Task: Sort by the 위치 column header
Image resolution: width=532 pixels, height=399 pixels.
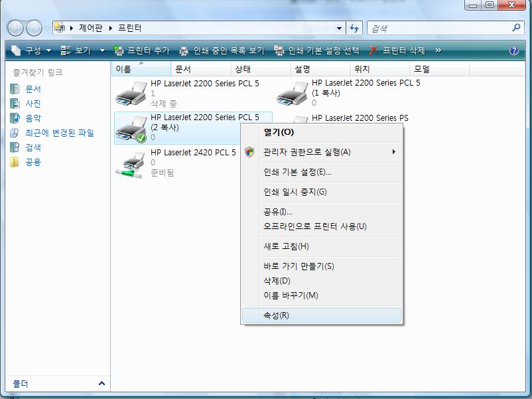Action: (380, 69)
